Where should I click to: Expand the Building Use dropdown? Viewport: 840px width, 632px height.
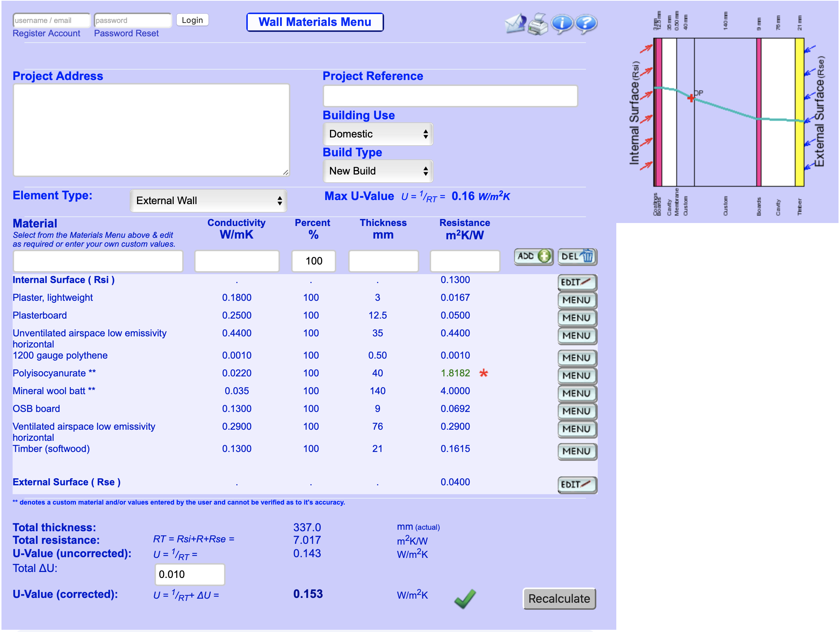click(x=378, y=134)
